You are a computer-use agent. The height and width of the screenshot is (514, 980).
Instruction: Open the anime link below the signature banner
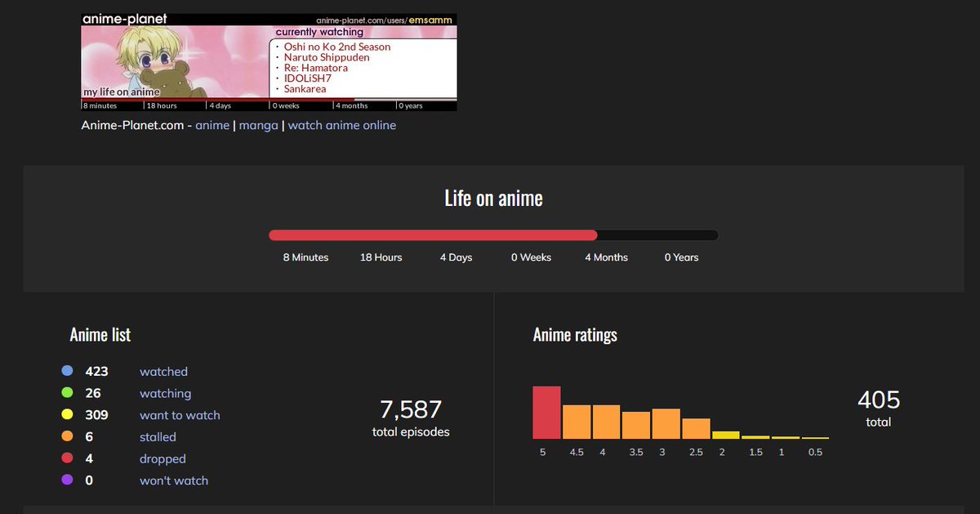click(x=212, y=125)
